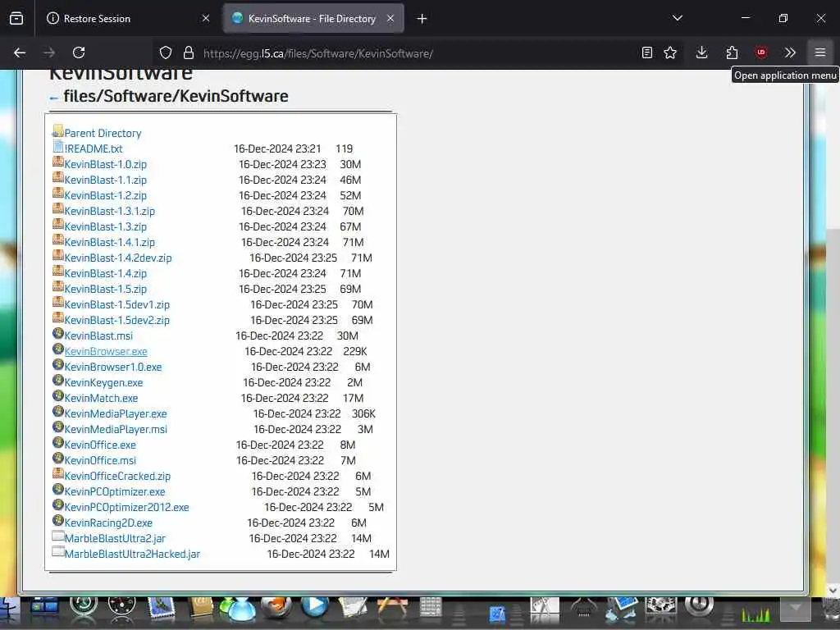Download KevinMediaPlayer.exe
This screenshot has height=630, width=840.
[x=116, y=413]
